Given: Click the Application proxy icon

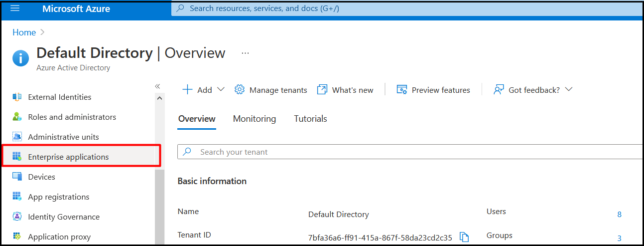Looking at the screenshot, I should [x=17, y=237].
